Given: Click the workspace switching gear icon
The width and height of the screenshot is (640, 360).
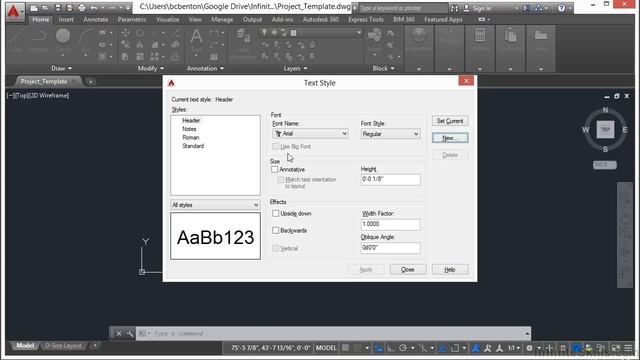Looking at the screenshot, I should pyautogui.click(x=529, y=348).
